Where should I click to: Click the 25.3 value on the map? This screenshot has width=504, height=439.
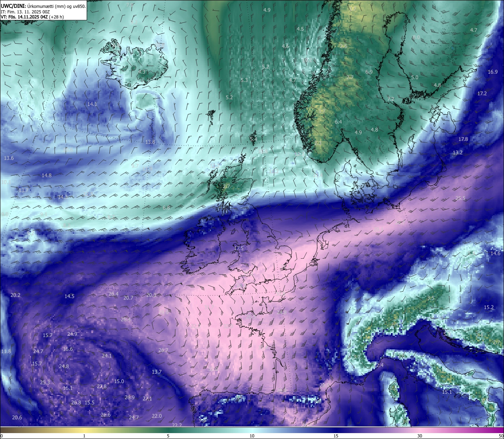[45, 382]
